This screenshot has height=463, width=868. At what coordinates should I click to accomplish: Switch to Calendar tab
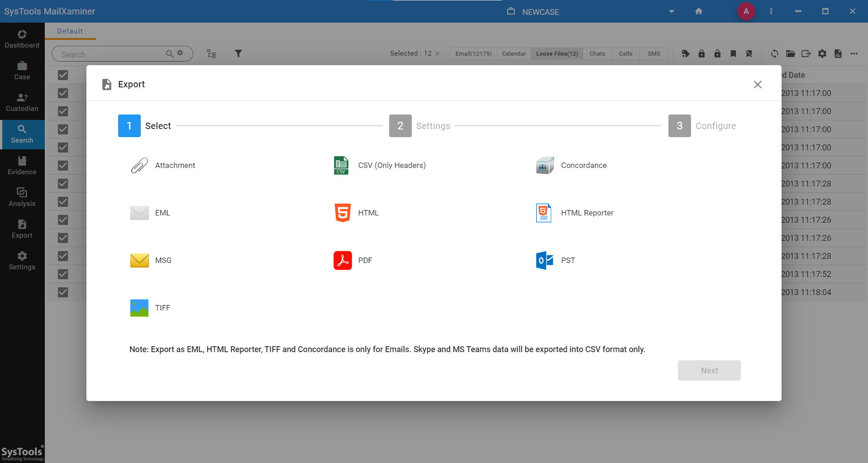(514, 54)
